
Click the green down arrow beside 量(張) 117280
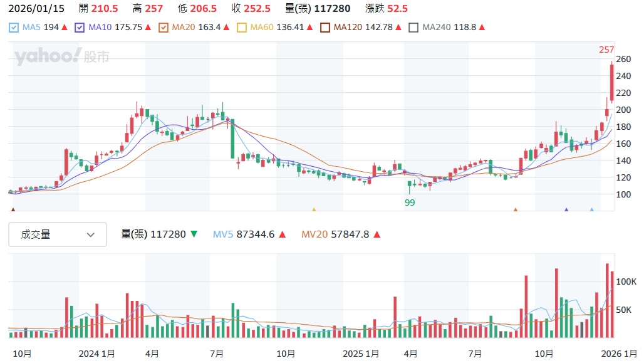(x=194, y=234)
